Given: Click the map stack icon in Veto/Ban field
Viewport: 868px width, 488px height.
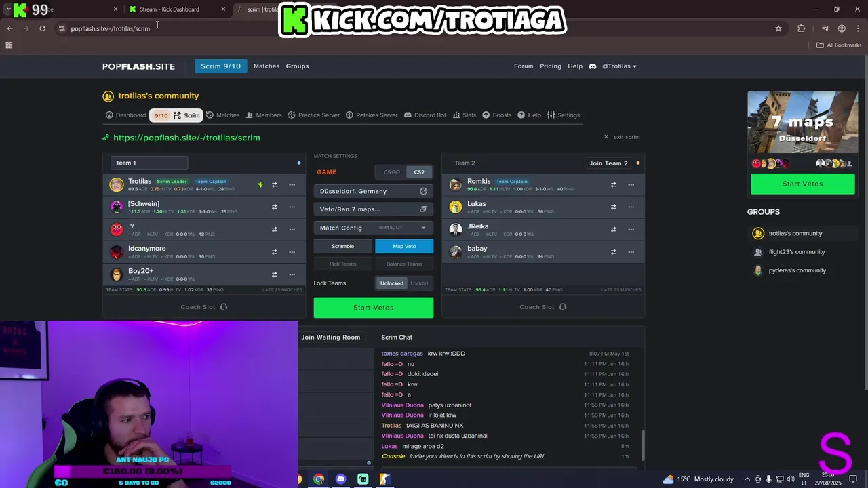Looking at the screenshot, I should pyautogui.click(x=424, y=209).
